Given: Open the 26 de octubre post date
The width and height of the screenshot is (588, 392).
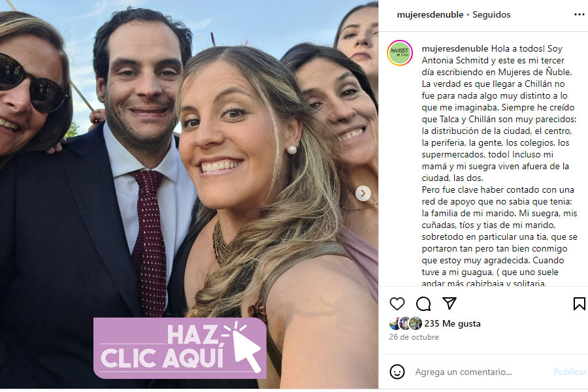Looking at the screenshot, I should pos(414,337).
